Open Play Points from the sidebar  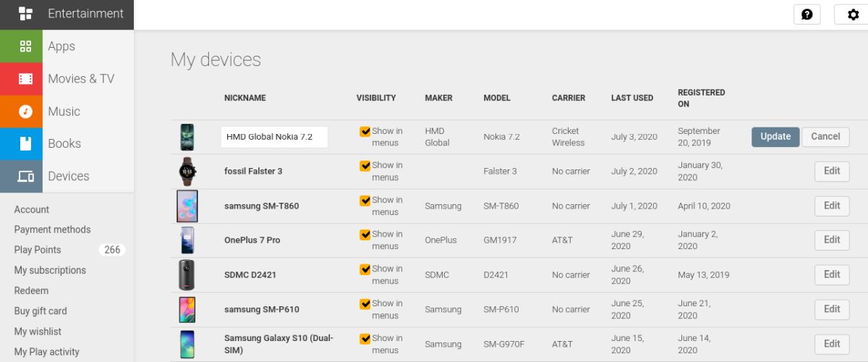[38, 250]
